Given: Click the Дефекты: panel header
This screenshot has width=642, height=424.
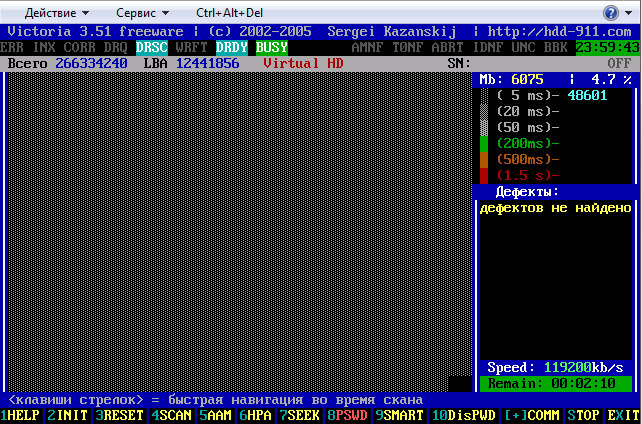Looking at the screenshot, I should coord(527,192).
